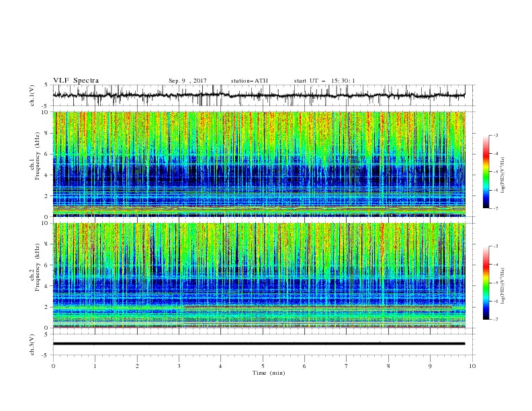This screenshot has width=532, height=411.
Task: Click the ch.3 flat black waveform trace
Action: [259, 344]
